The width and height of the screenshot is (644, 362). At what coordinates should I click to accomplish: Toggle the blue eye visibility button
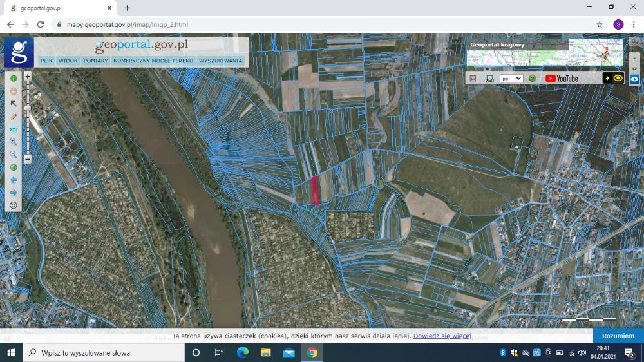point(634,79)
